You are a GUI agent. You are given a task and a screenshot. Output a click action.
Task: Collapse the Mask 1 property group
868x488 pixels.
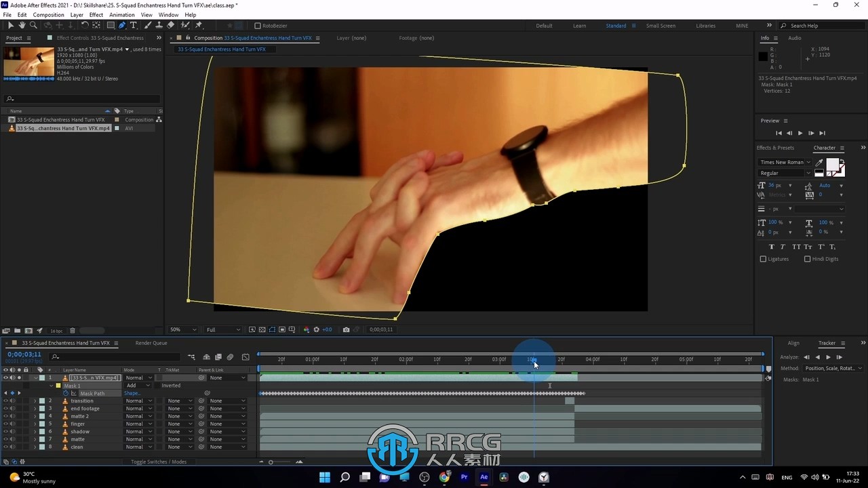52,386
